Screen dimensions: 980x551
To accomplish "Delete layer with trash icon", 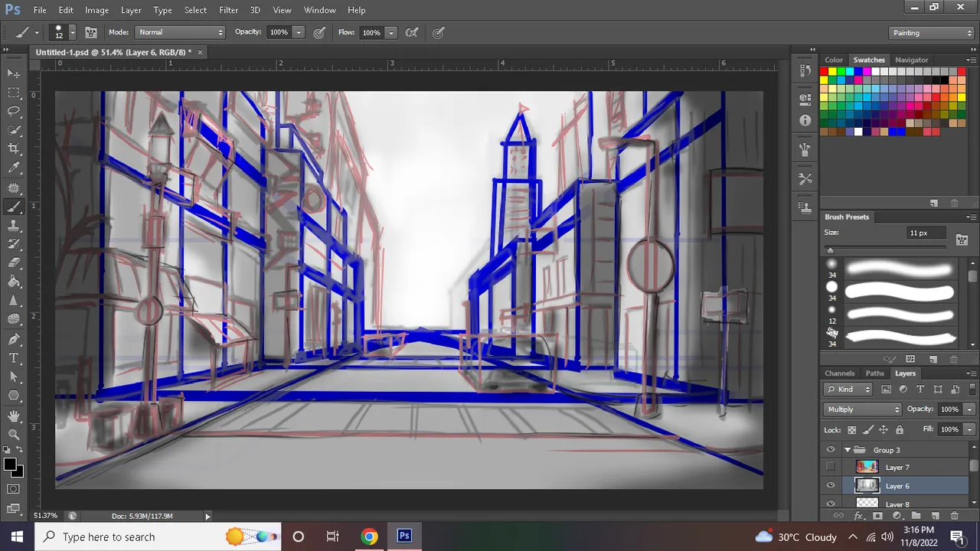I will (x=954, y=516).
